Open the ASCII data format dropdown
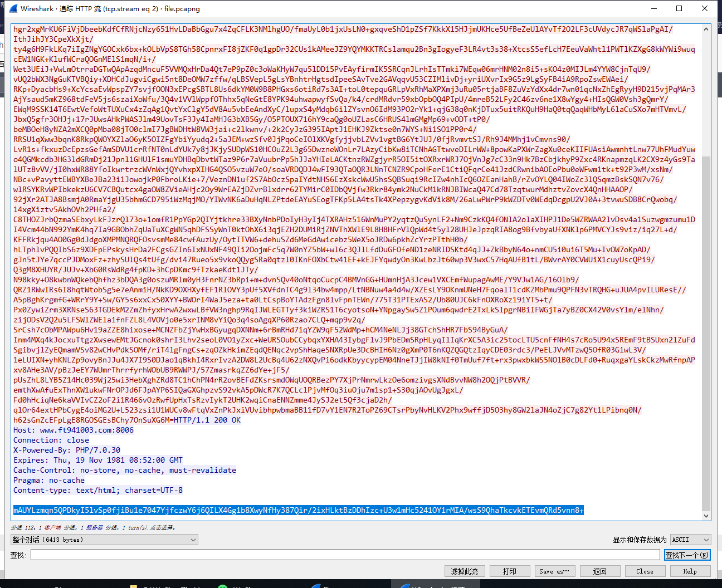Image resolution: width=722 pixels, height=588 pixels. (x=690, y=540)
